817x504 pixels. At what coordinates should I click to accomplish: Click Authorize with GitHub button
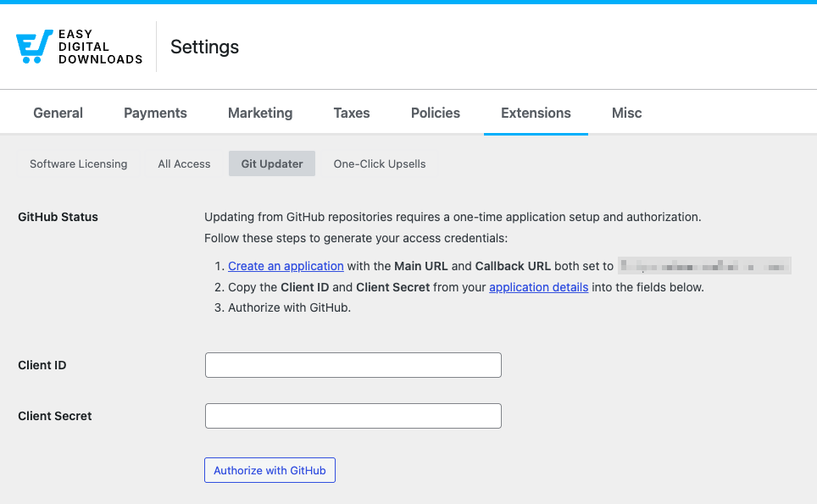pyautogui.click(x=270, y=470)
